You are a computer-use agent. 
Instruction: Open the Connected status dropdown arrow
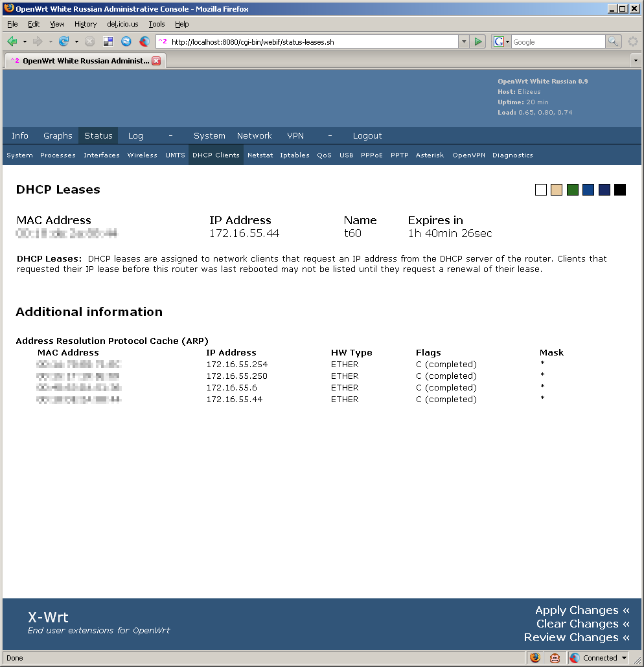(624, 658)
